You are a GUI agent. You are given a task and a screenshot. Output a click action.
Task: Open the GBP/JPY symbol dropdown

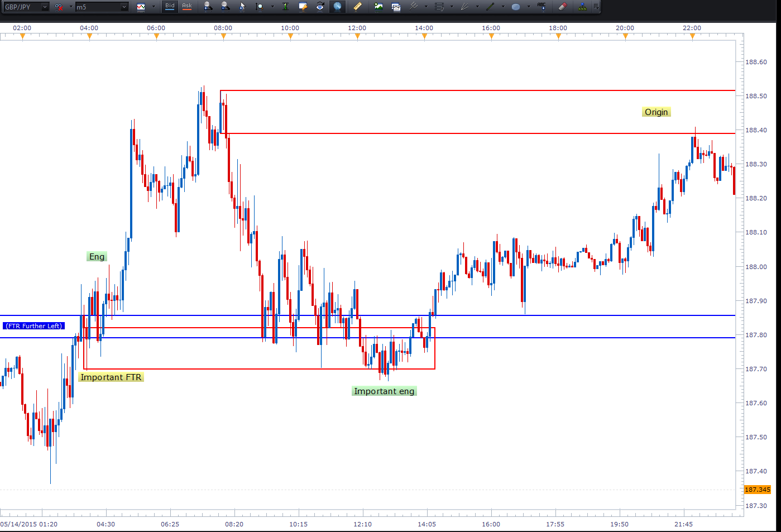coord(45,7)
